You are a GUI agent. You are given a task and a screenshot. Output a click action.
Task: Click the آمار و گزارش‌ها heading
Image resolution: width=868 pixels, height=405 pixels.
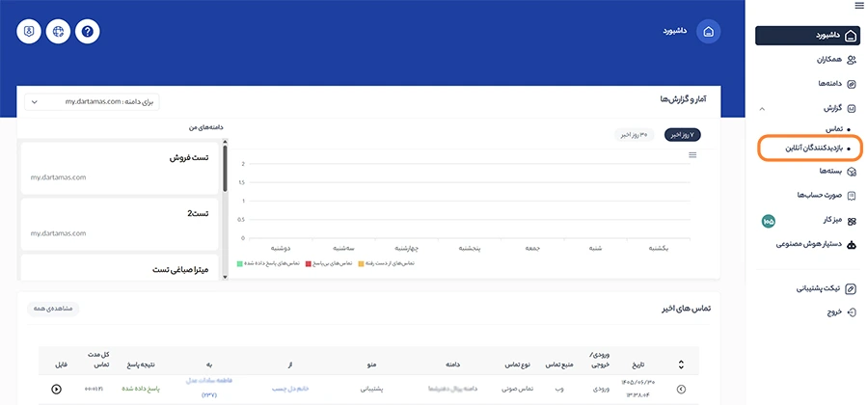pos(683,99)
